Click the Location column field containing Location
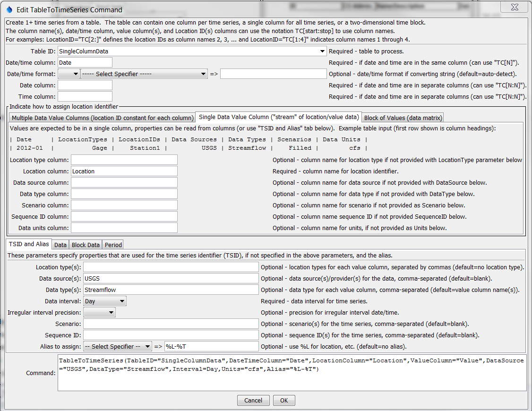Image resolution: width=532 pixels, height=411 pixels. [124, 171]
